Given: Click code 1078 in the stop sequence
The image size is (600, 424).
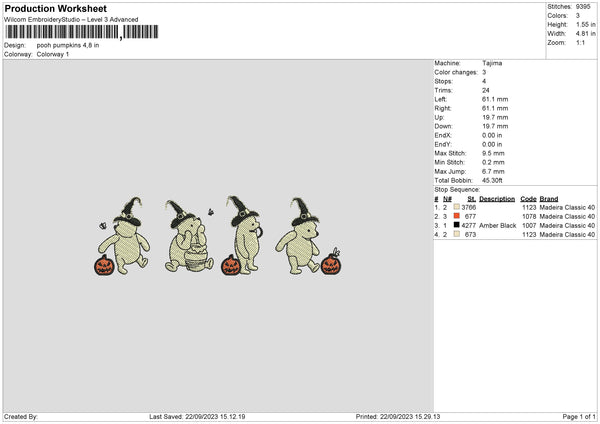Looking at the screenshot, I should (x=529, y=217).
